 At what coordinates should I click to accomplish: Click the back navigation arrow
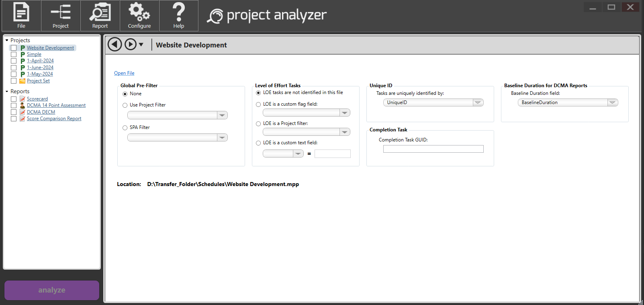point(115,44)
